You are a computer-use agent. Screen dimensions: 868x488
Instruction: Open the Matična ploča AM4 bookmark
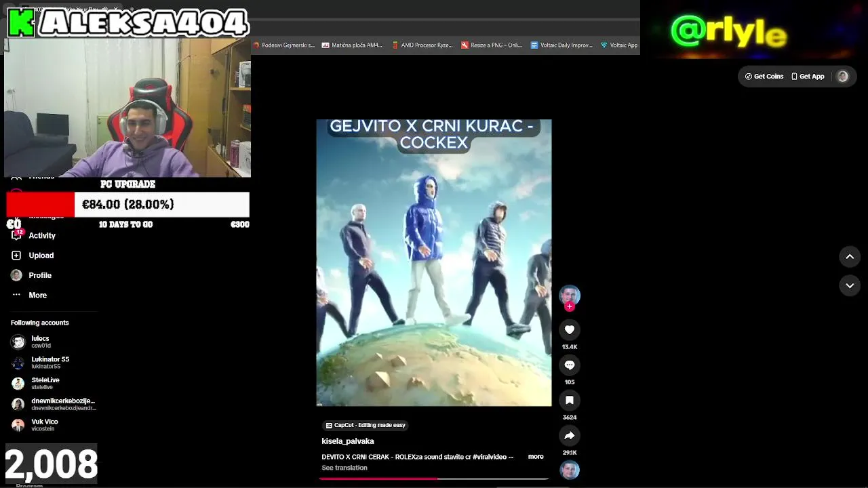(x=353, y=45)
